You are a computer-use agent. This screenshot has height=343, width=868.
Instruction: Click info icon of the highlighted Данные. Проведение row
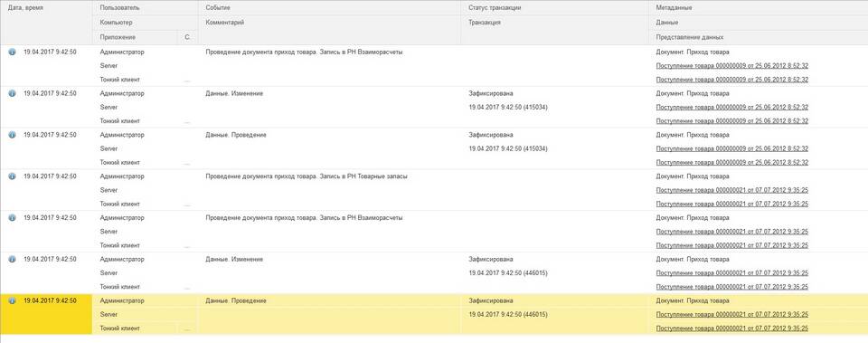(12, 300)
